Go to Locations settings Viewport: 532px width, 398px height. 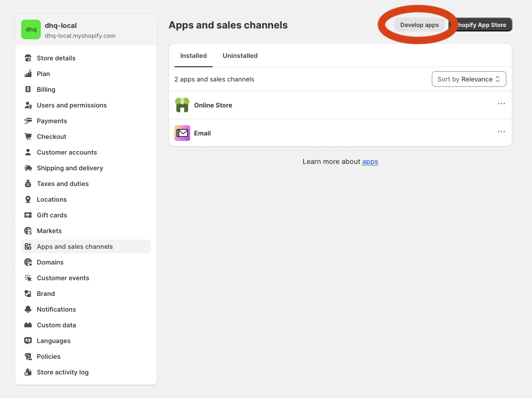click(x=86, y=199)
